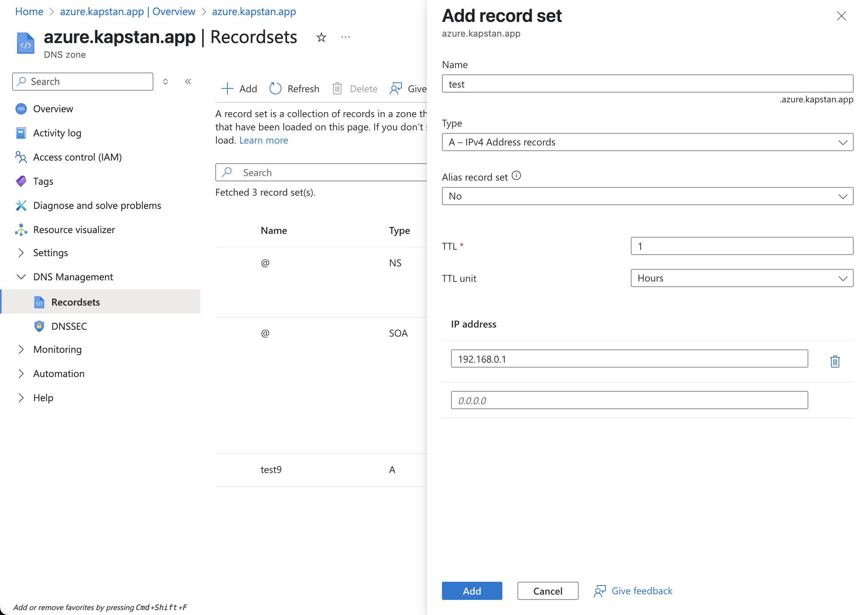Image resolution: width=868 pixels, height=615 pixels.
Task: Click the DNSSEC shield icon
Action: (39, 326)
